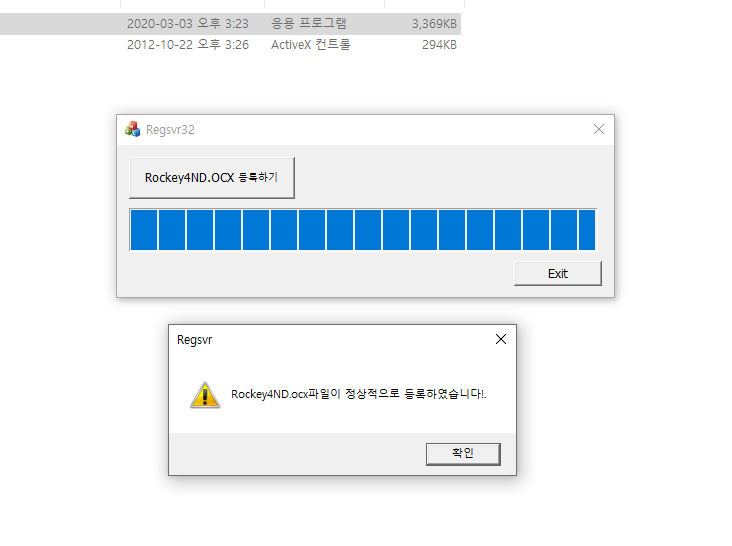Click the 294KB size cell
Screen dimensions: 732x546
439,45
